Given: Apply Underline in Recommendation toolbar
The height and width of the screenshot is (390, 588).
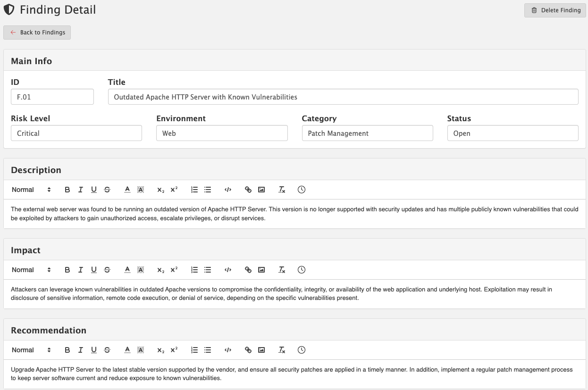Looking at the screenshot, I should tap(93, 350).
